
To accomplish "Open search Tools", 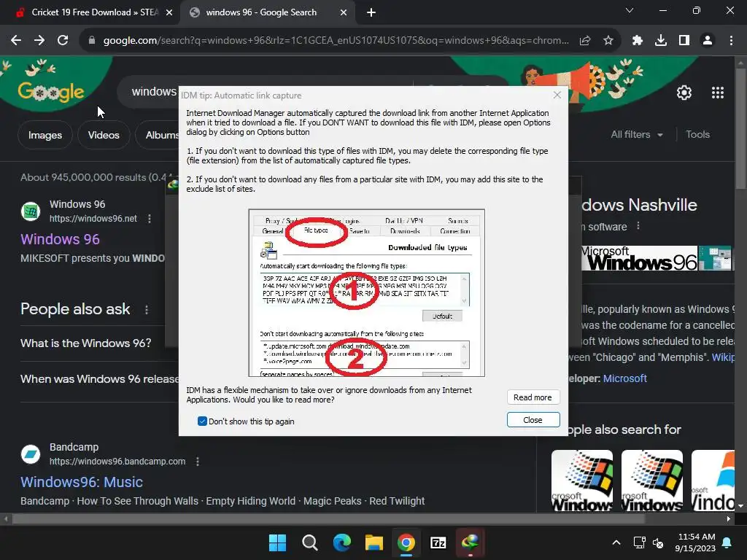I will tap(697, 135).
